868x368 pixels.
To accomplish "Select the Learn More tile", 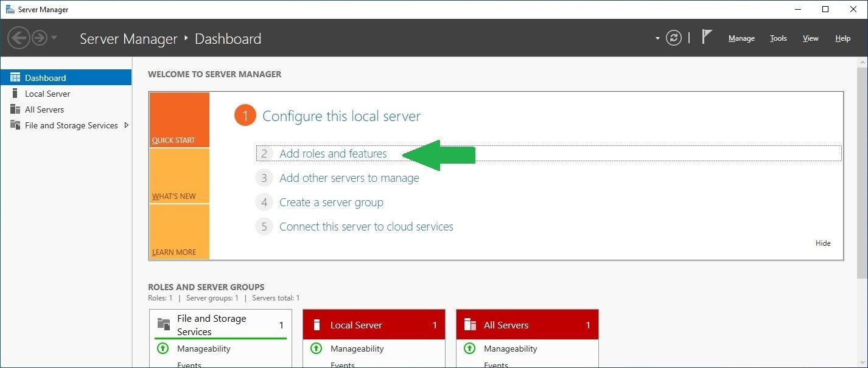I will 180,232.
